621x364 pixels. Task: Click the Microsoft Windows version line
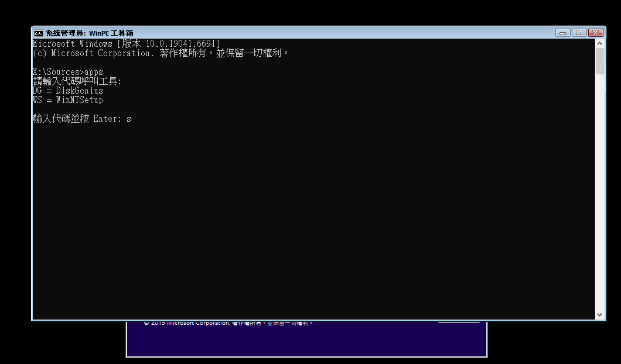point(127,43)
